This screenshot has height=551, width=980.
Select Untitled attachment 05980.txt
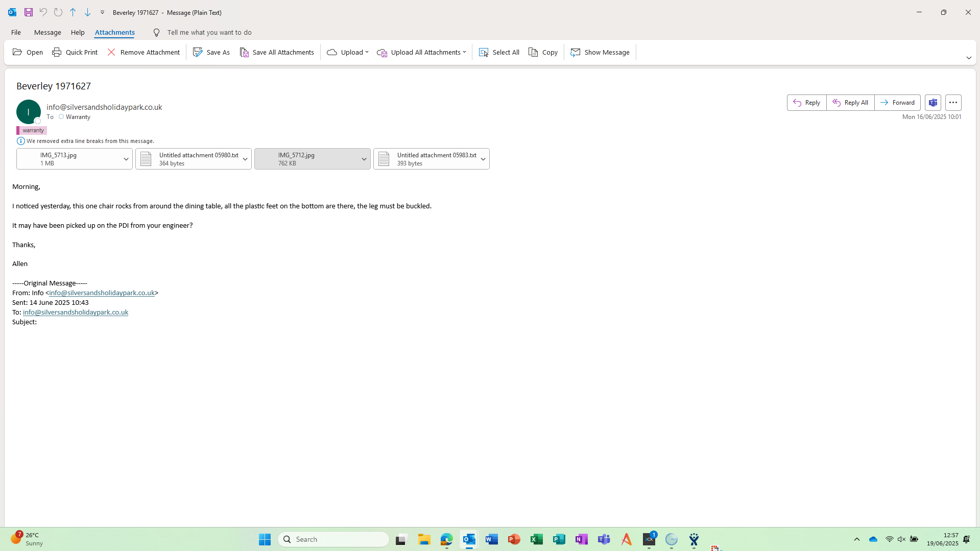click(x=187, y=159)
